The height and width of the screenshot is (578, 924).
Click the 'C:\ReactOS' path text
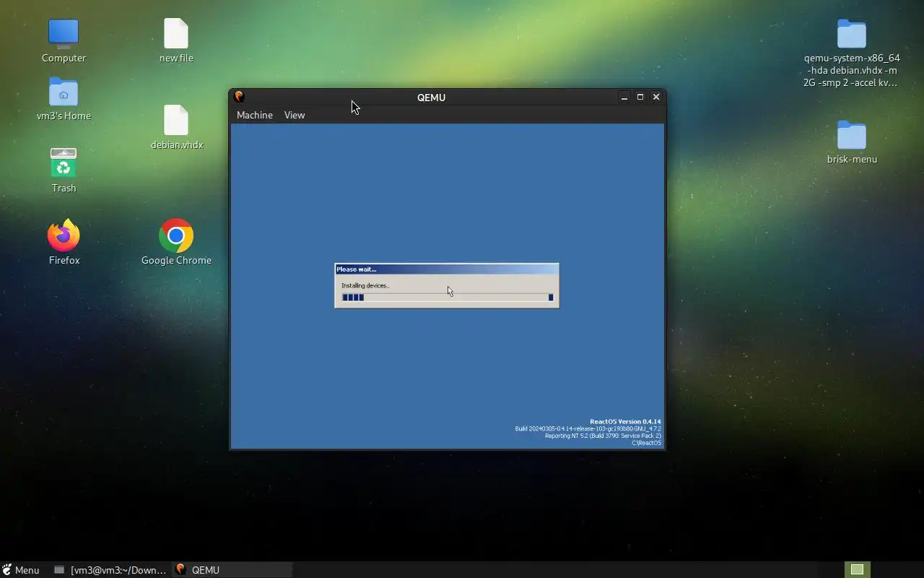pos(646,443)
